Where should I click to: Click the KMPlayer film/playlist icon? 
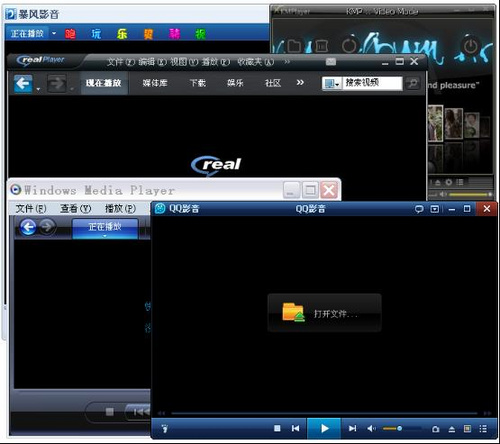[x=321, y=46]
